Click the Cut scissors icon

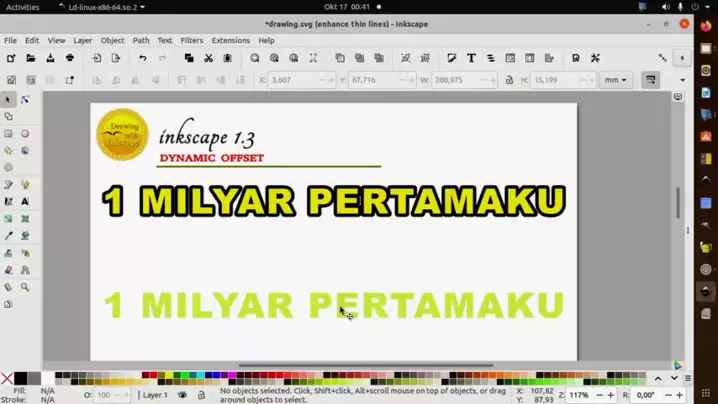click(x=208, y=59)
